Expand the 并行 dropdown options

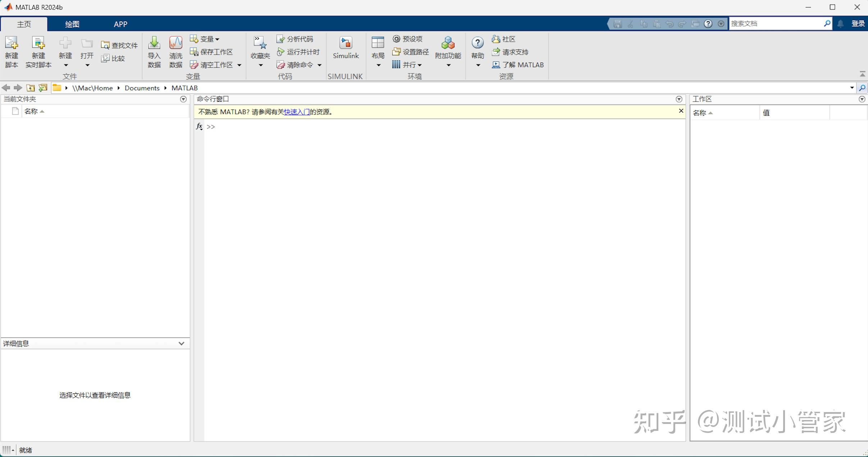[419, 65]
